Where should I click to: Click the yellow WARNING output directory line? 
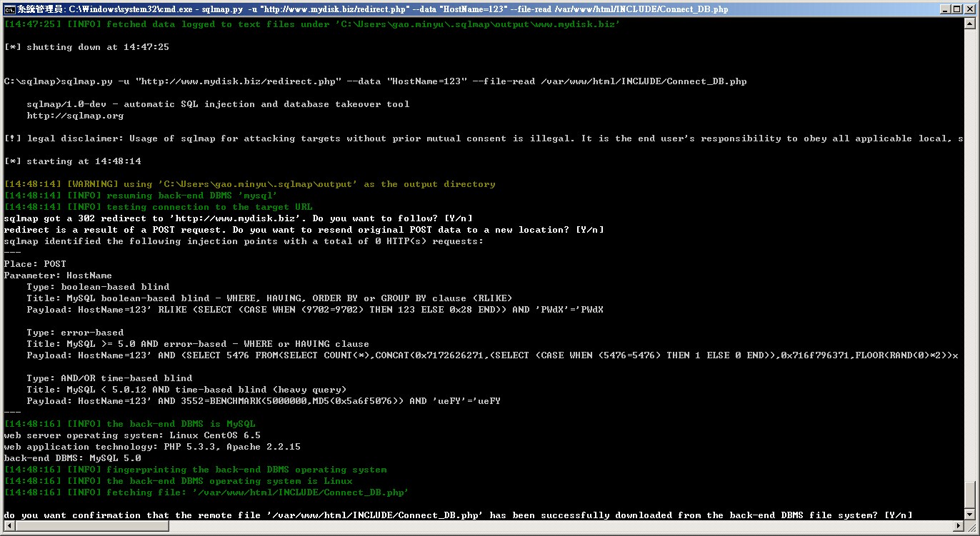[x=249, y=184]
